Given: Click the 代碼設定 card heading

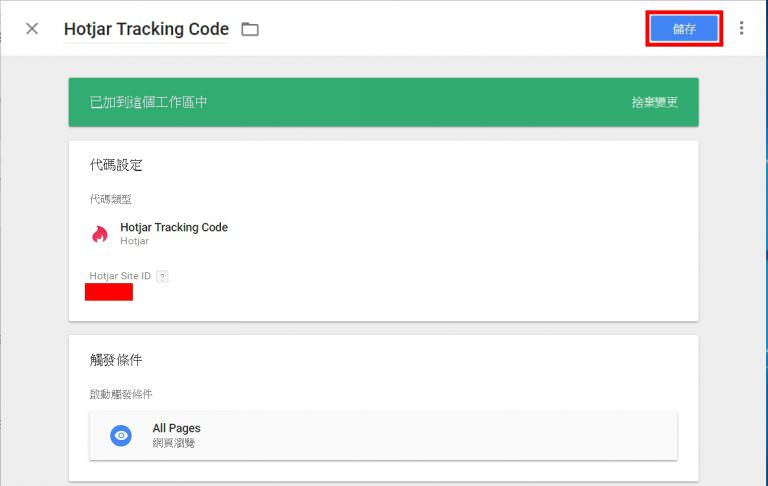Looking at the screenshot, I should [116, 165].
